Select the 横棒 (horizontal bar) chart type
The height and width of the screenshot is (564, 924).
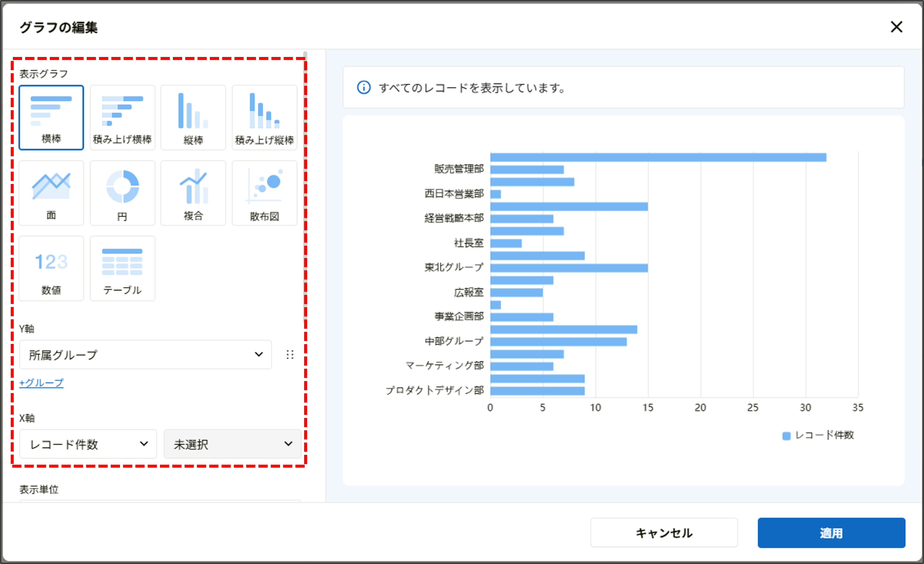(51, 117)
